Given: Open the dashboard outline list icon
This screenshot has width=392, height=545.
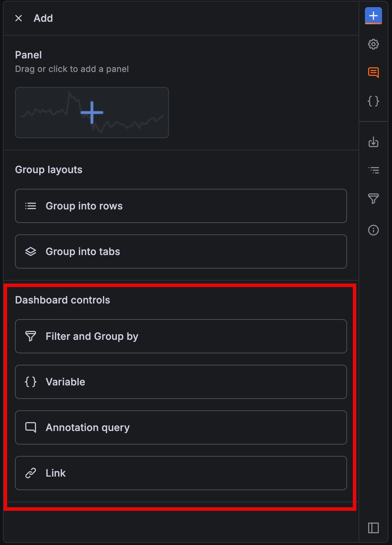Looking at the screenshot, I should coord(373,170).
